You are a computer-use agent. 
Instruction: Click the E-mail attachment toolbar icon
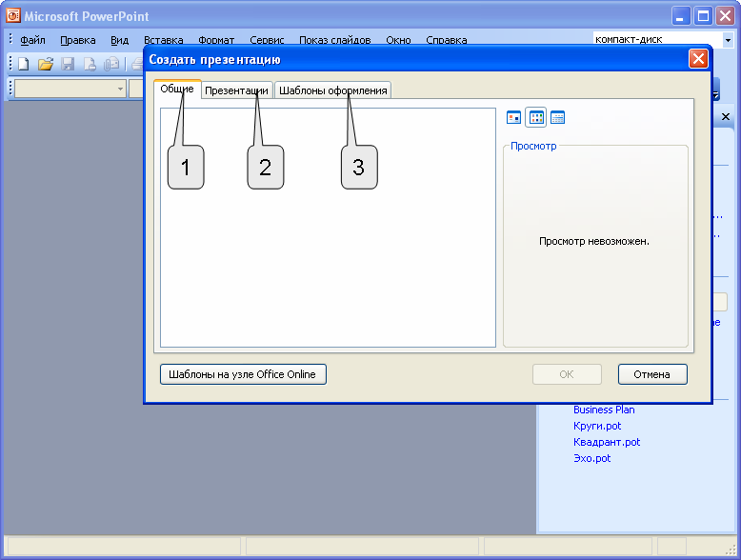pyautogui.click(x=111, y=64)
